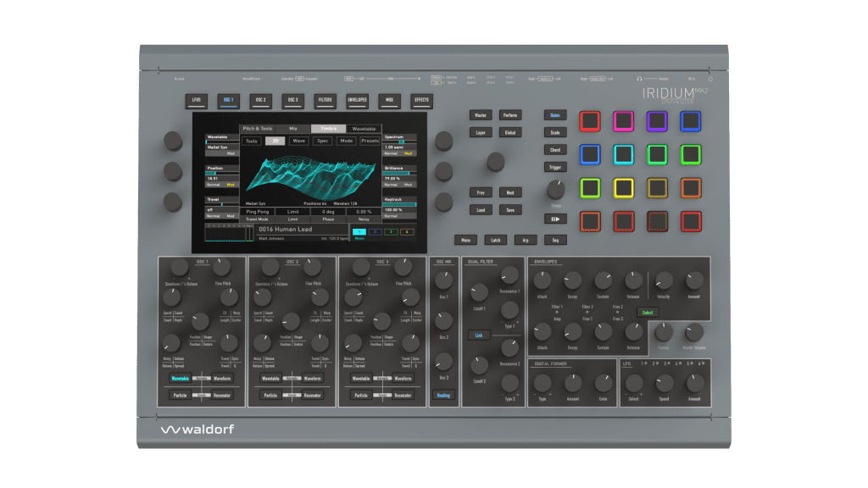Click the Spectrum slider on the display
868x488 pixels.
[x=400, y=141]
